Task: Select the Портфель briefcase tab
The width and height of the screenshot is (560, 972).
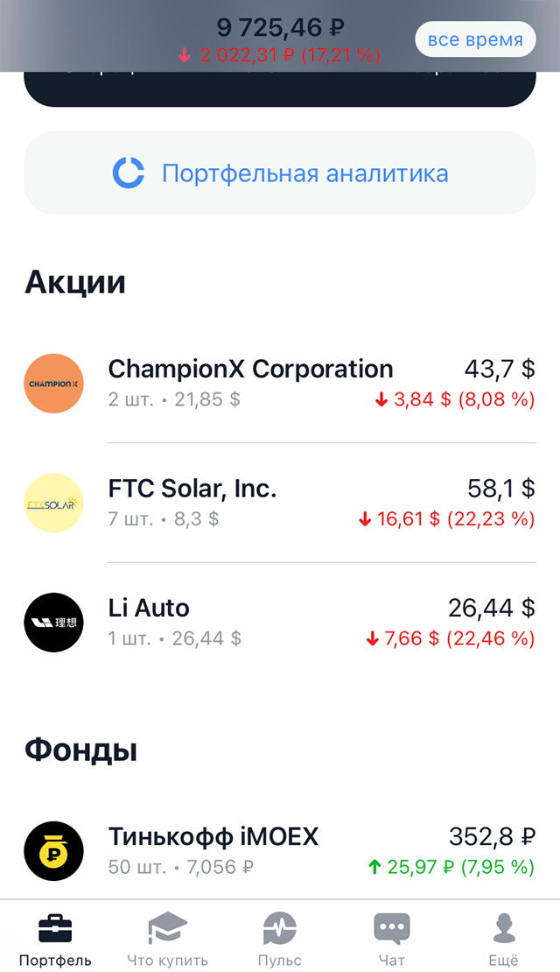Action: [55, 927]
